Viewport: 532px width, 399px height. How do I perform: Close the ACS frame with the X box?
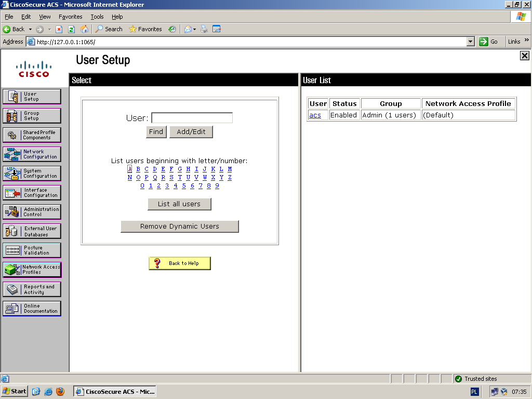click(x=525, y=56)
